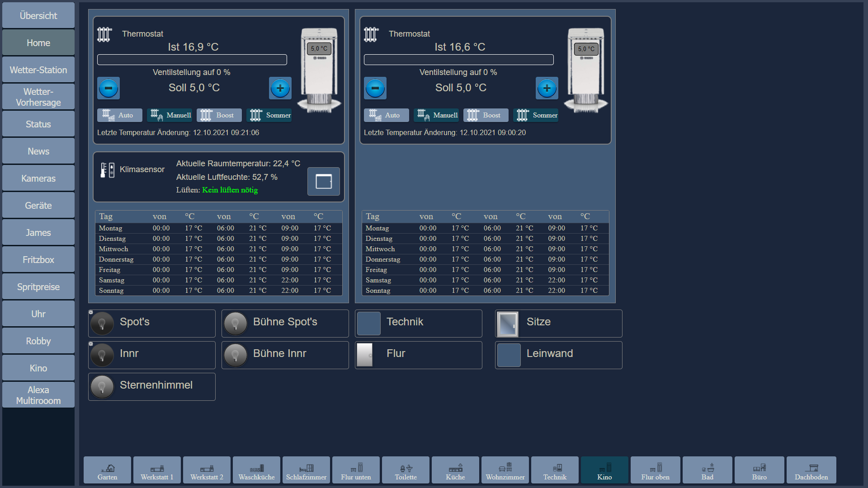Click the right thermostat device image

(x=586, y=70)
